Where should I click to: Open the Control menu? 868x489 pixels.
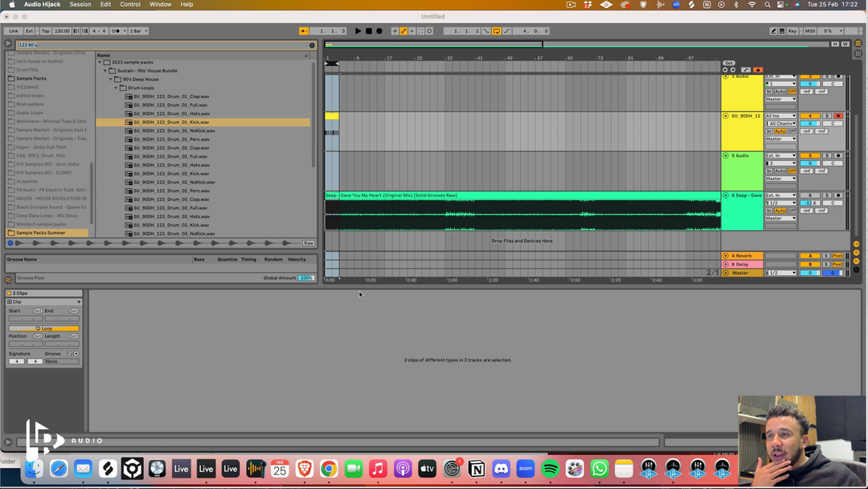[x=130, y=5]
